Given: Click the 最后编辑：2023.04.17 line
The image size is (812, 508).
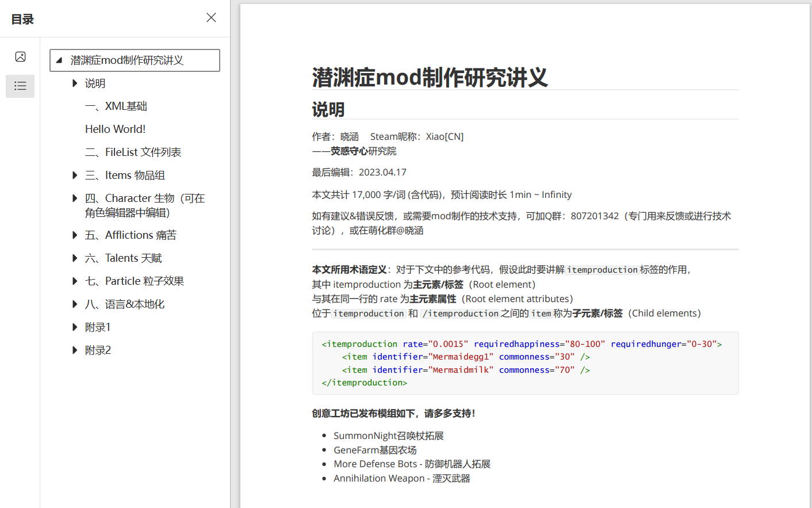Looking at the screenshot, I should 359,173.
